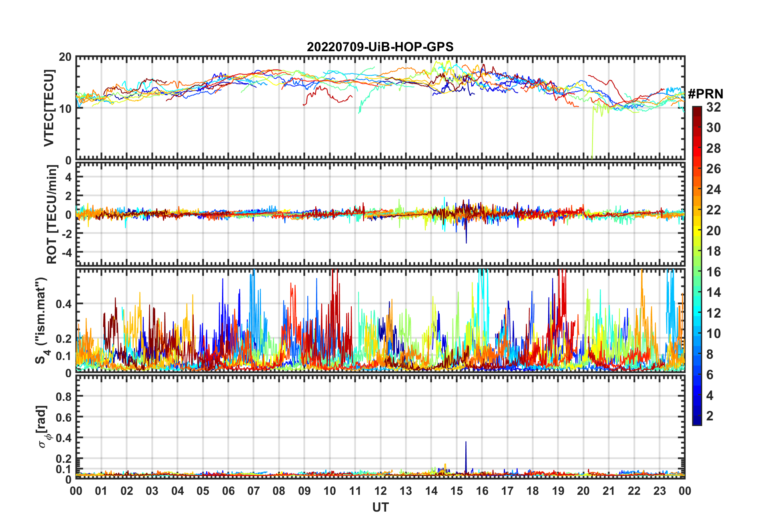Image resolution: width=761 pixels, height=532 pixels.
Task: Select the 06 hour tick on the UT axis
Action: click(x=228, y=491)
